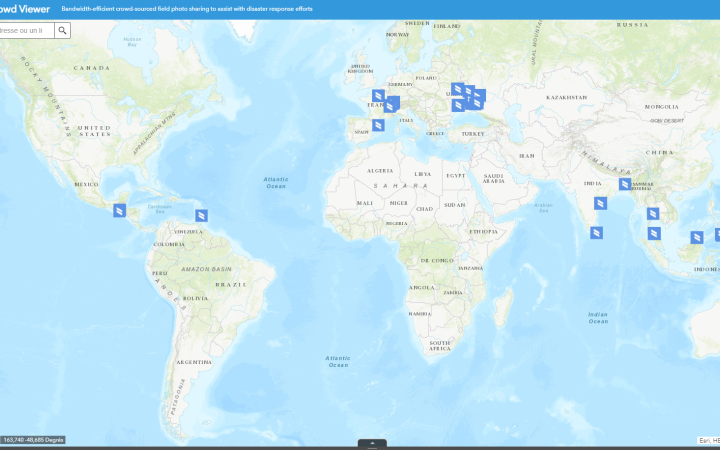Click the Crowd Viewer app title
Viewport: 720px width, 450px height.
tap(25, 9)
